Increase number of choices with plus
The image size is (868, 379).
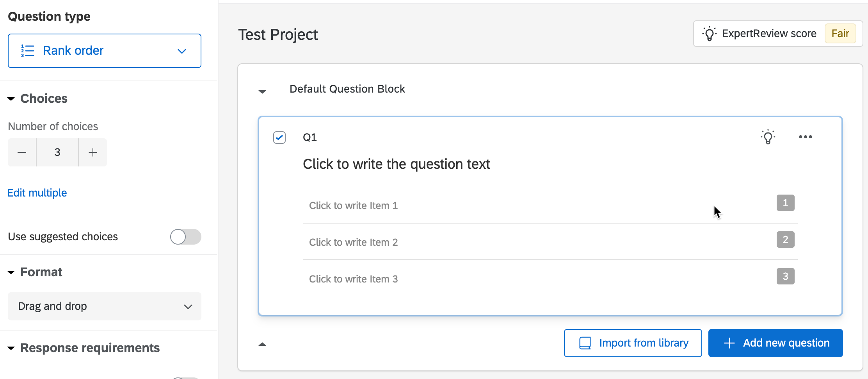[x=93, y=152]
